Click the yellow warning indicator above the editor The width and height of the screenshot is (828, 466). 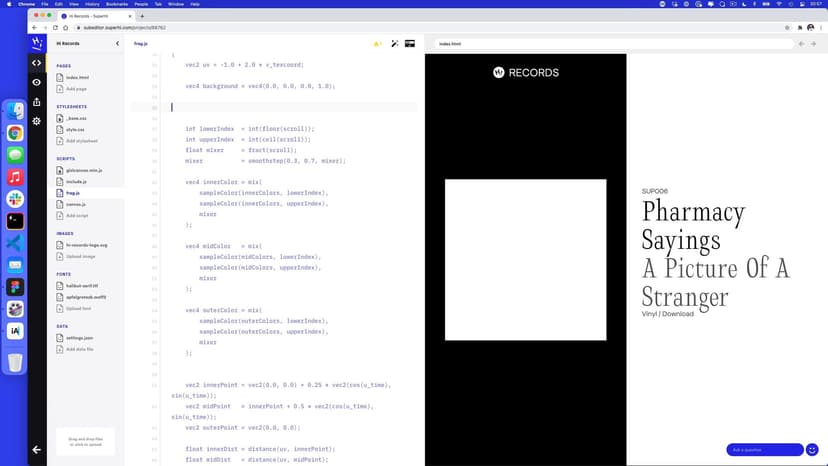[x=377, y=44]
